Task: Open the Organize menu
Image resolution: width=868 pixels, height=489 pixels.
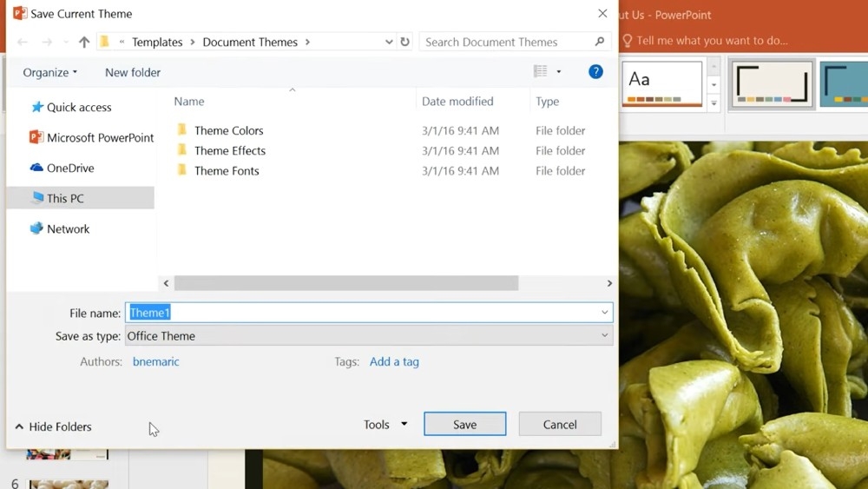Action: click(49, 73)
